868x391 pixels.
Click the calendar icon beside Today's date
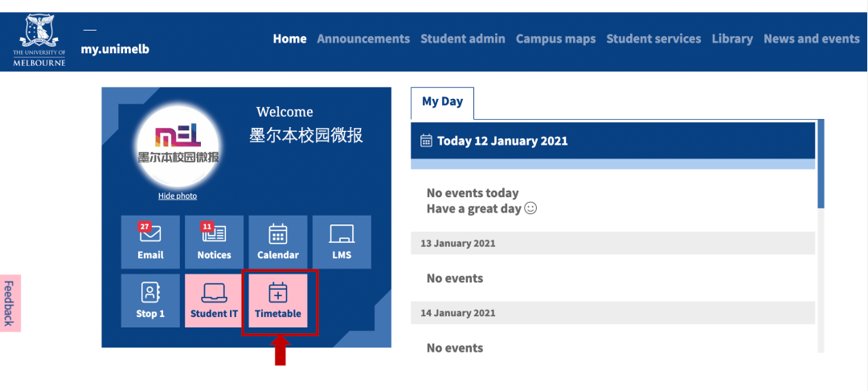[426, 141]
